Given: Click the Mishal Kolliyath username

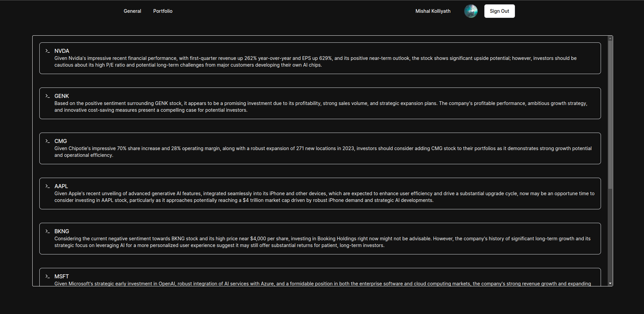Looking at the screenshot, I should pyautogui.click(x=433, y=11).
